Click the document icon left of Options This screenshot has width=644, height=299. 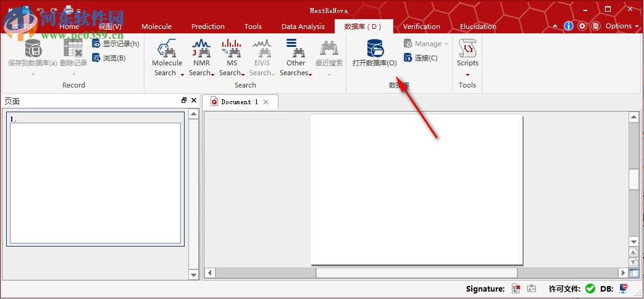point(596,26)
